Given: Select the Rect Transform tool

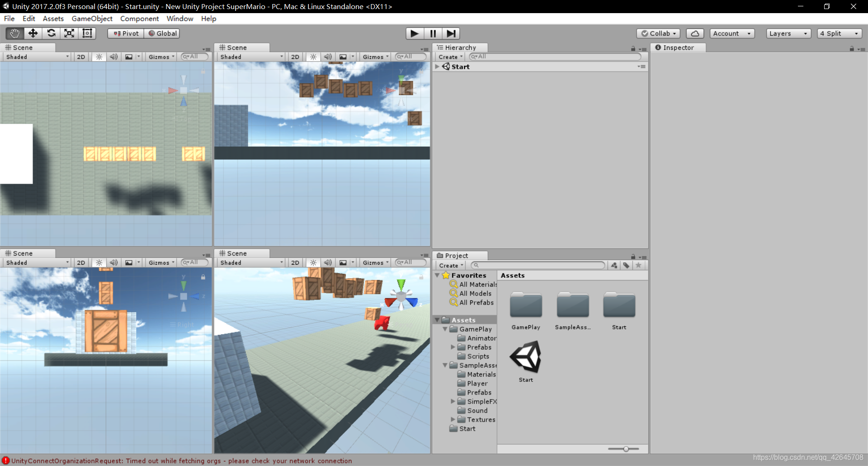Looking at the screenshot, I should [x=87, y=33].
